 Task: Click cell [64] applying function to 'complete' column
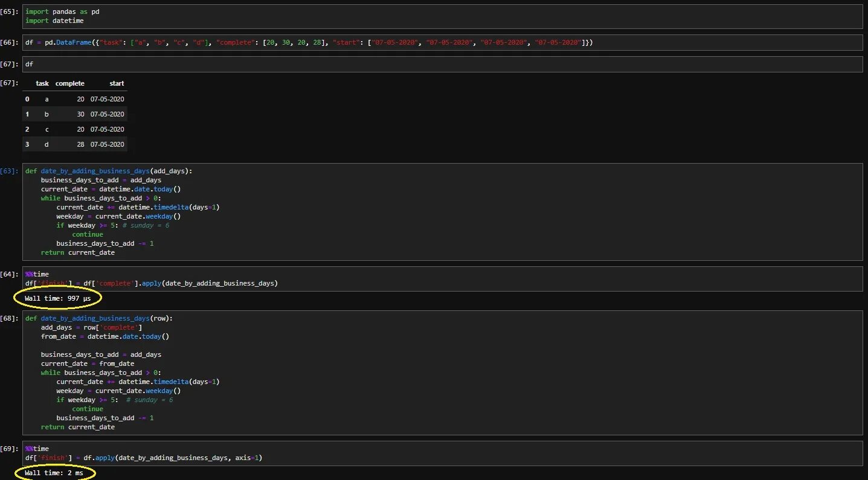click(442, 278)
